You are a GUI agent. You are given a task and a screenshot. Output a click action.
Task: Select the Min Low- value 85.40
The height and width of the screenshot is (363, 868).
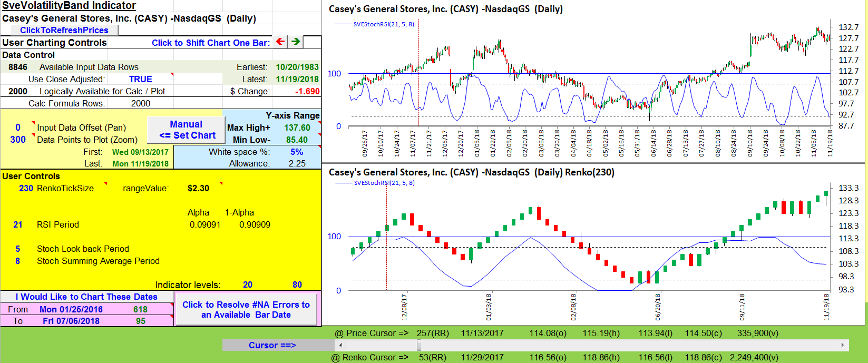coord(297,140)
